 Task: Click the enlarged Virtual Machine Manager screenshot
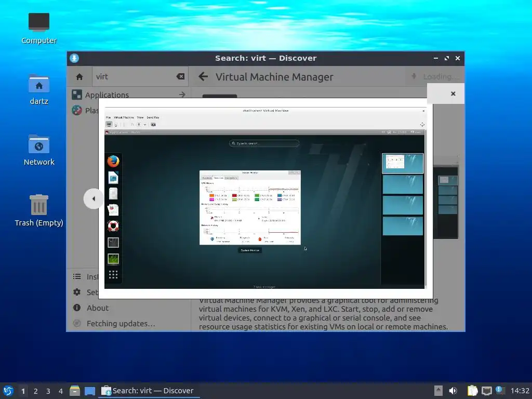pyautogui.click(x=264, y=198)
